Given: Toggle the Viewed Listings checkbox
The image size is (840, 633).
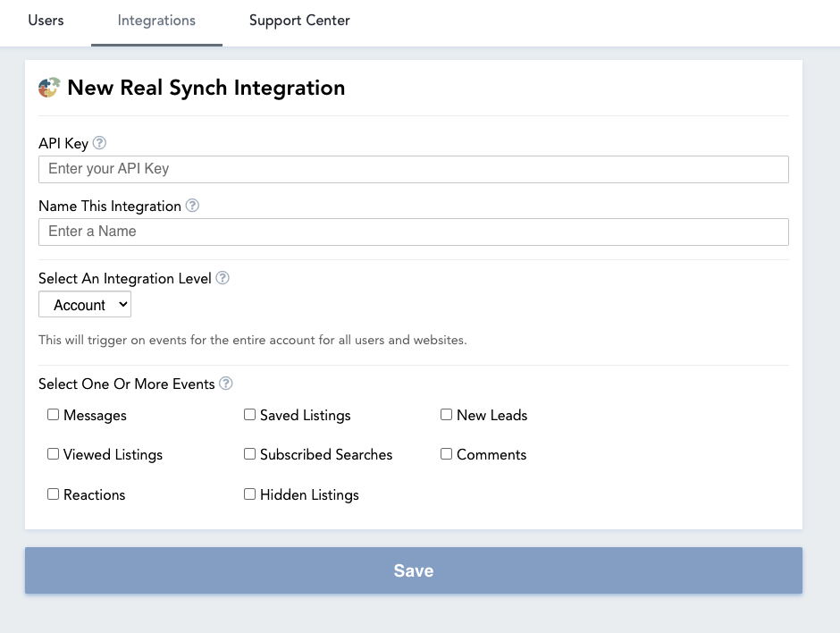Looking at the screenshot, I should pos(53,454).
